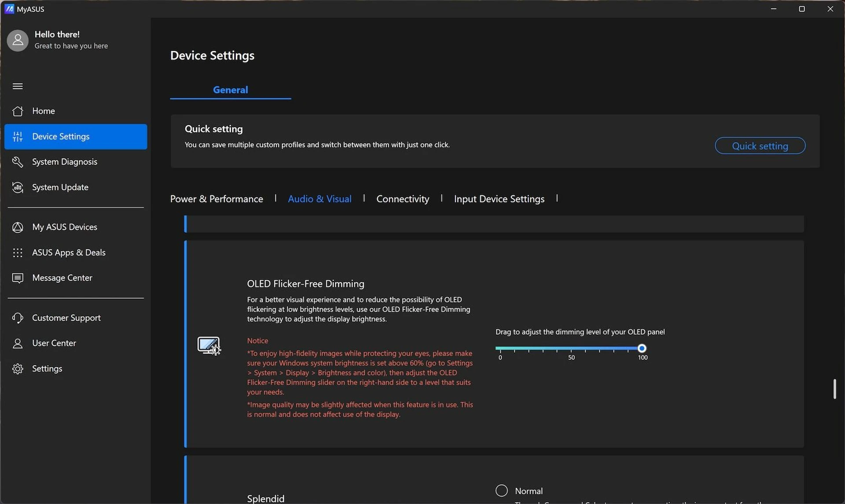Screen dimensions: 845x504
Task: Click the MyASUS logo in title bar
Action: click(x=9, y=9)
